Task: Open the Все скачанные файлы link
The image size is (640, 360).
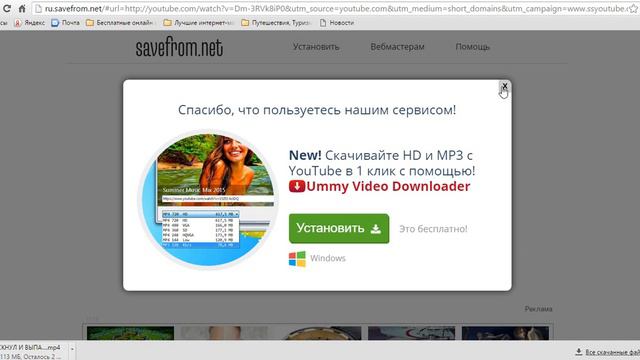Action: point(608,352)
